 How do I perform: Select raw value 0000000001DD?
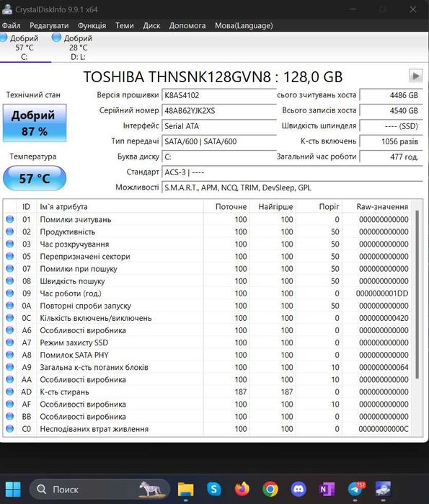point(382,293)
